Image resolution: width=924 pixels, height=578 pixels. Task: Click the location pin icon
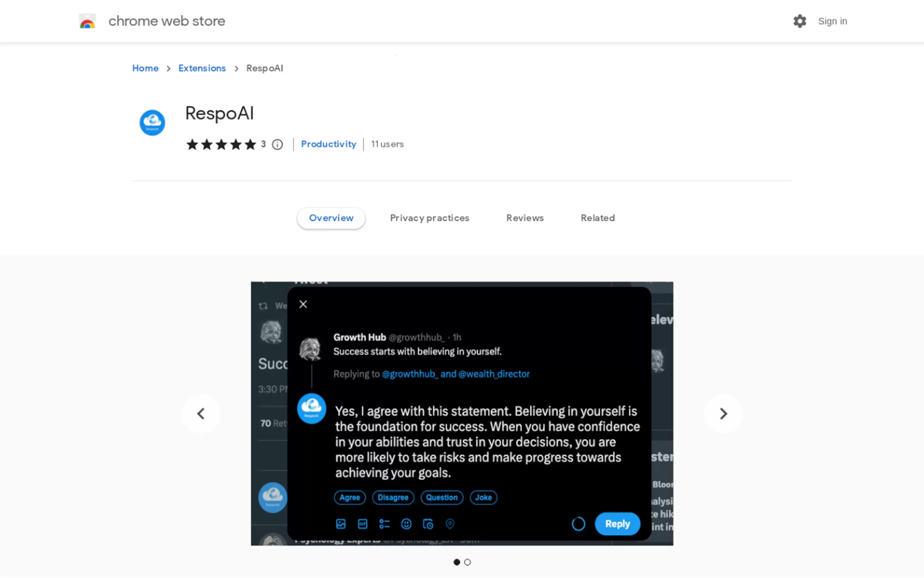[x=450, y=524]
